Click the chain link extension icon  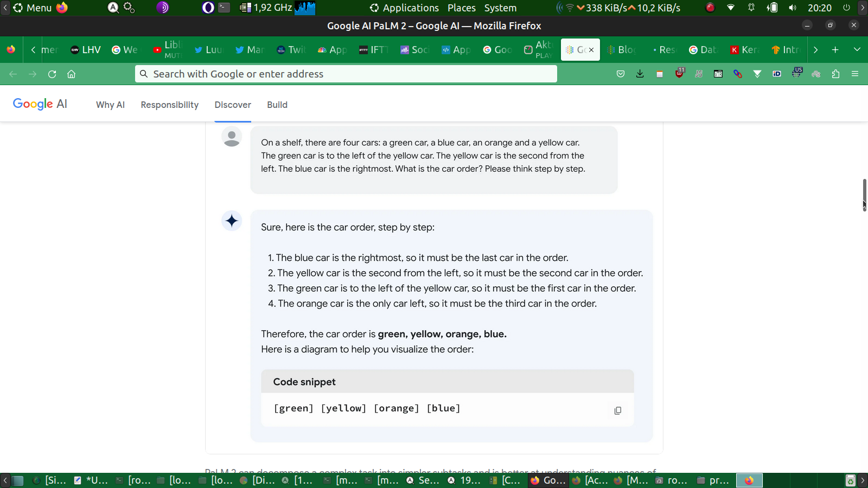(x=738, y=74)
